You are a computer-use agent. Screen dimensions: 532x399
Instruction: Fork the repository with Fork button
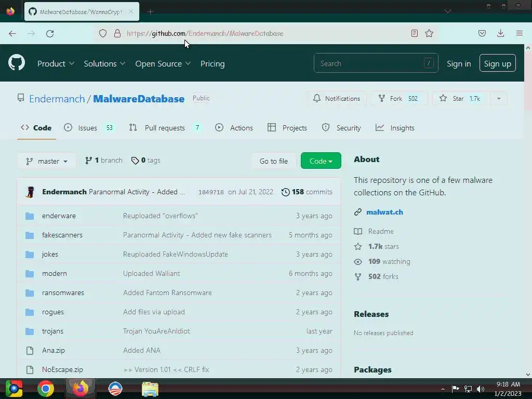[x=399, y=98]
